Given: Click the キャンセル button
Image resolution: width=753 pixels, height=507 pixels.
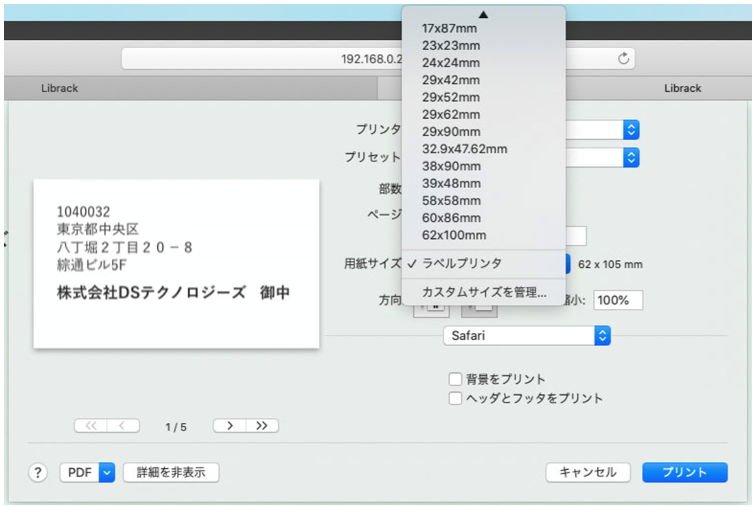Looking at the screenshot, I should [x=588, y=472].
